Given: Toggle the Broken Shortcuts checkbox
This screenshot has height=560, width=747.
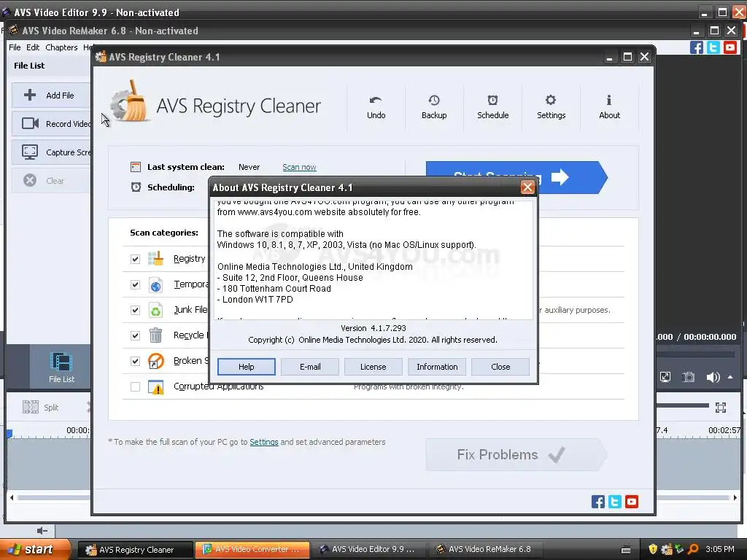Looking at the screenshot, I should [x=135, y=361].
